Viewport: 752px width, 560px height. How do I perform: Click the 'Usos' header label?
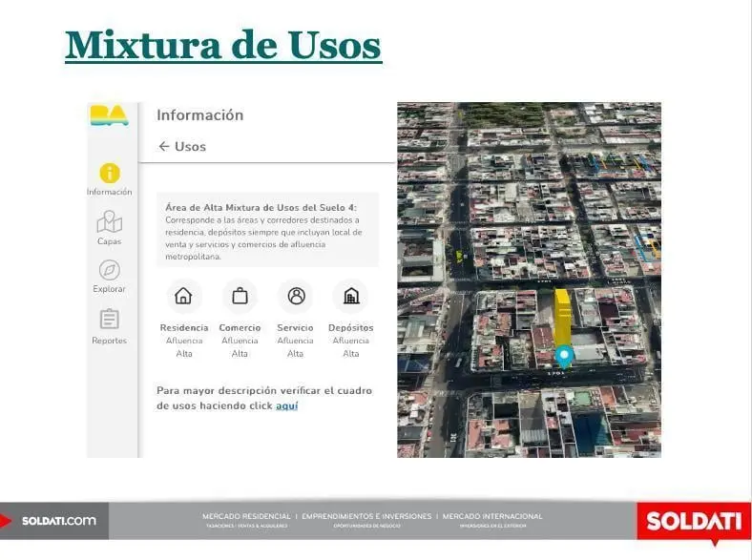191,146
